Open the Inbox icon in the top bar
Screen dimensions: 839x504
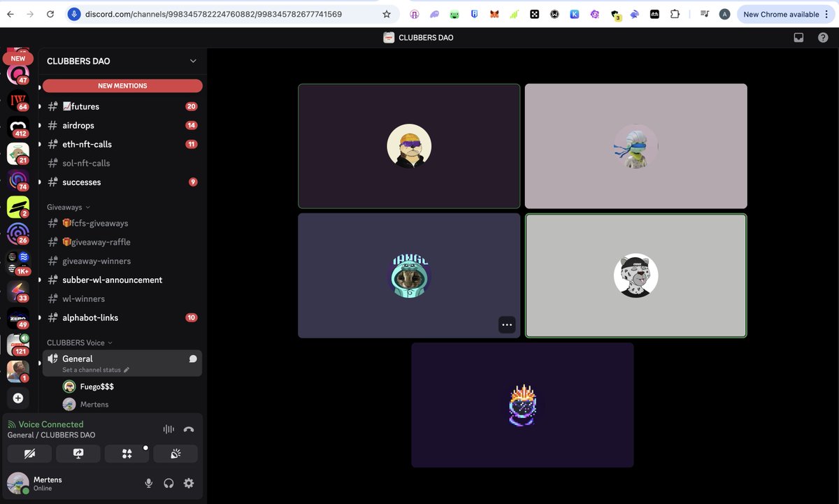click(x=798, y=37)
